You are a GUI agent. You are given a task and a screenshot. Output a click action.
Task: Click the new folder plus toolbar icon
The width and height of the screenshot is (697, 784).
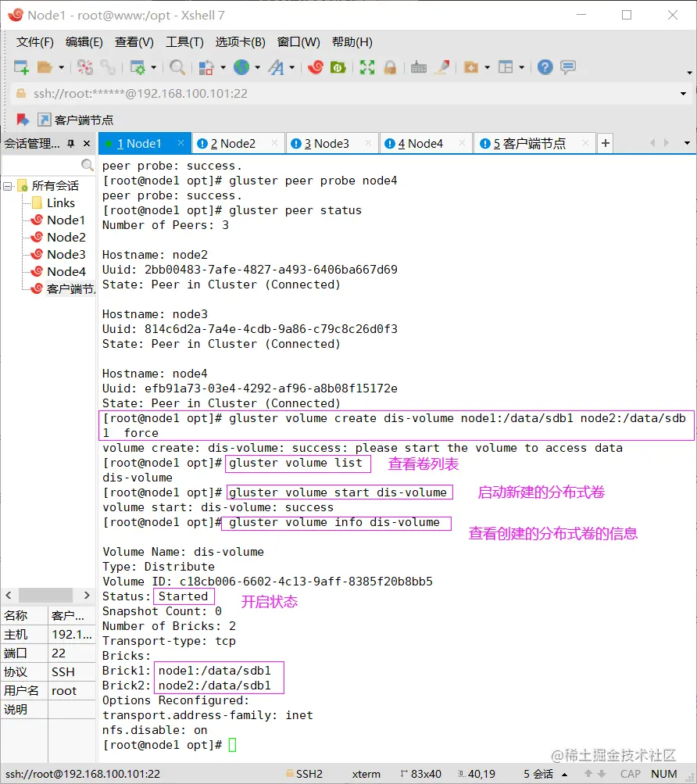tap(471, 67)
